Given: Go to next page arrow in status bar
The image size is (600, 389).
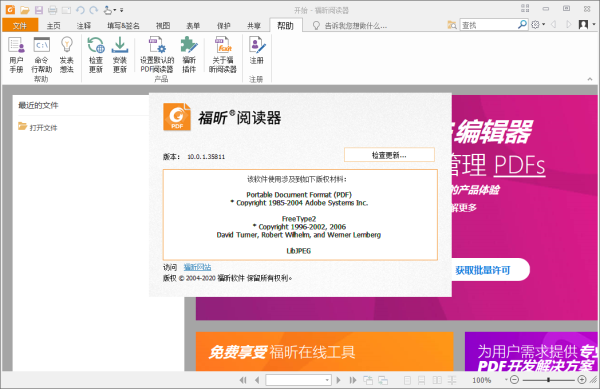Looking at the screenshot, I should [338, 380].
